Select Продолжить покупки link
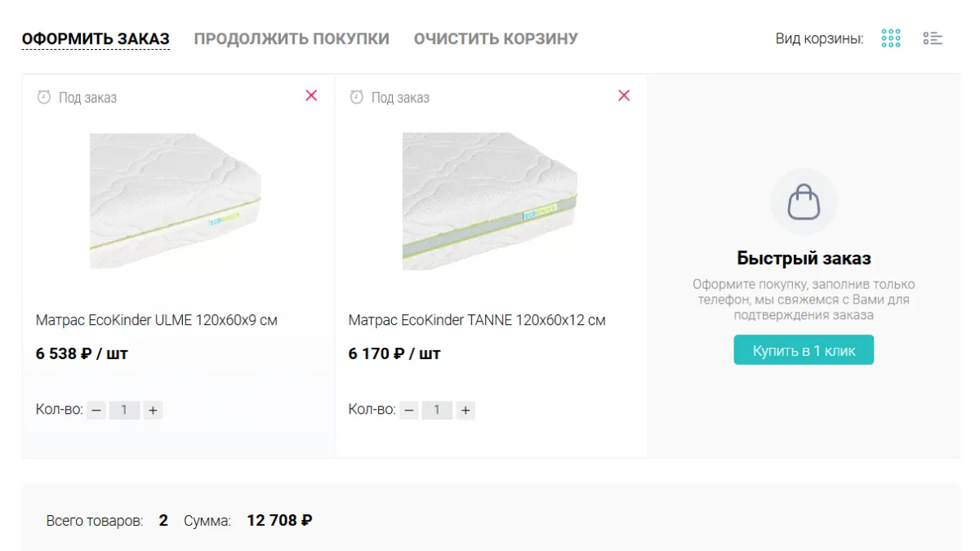 [x=292, y=38]
